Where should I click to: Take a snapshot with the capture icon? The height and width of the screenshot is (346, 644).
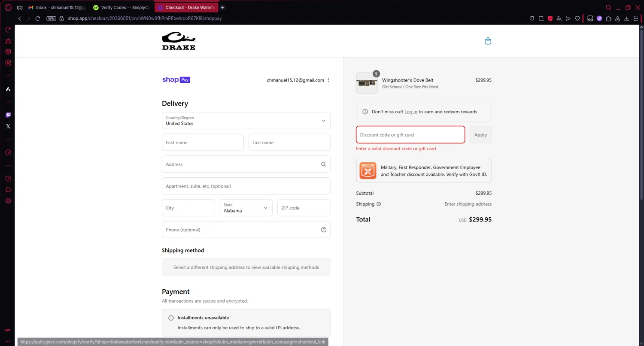coord(541,18)
